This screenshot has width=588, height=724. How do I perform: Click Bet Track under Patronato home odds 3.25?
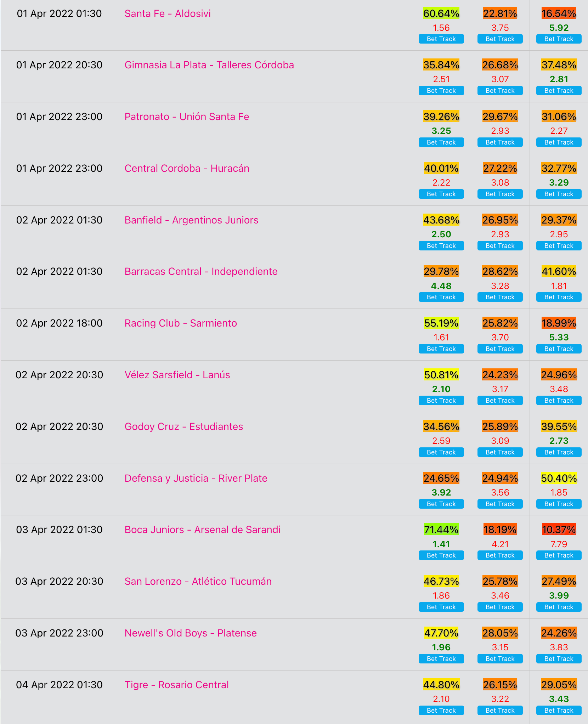tap(441, 142)
